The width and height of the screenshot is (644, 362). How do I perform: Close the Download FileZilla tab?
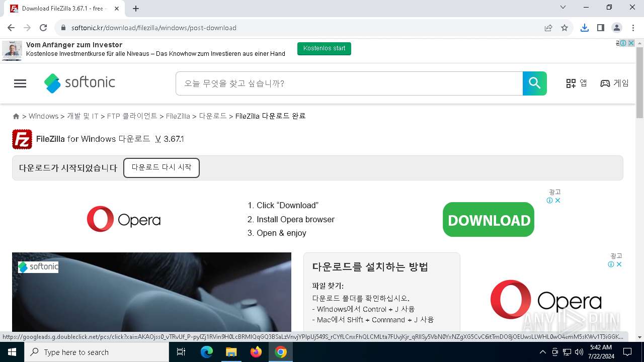[117, 9]
